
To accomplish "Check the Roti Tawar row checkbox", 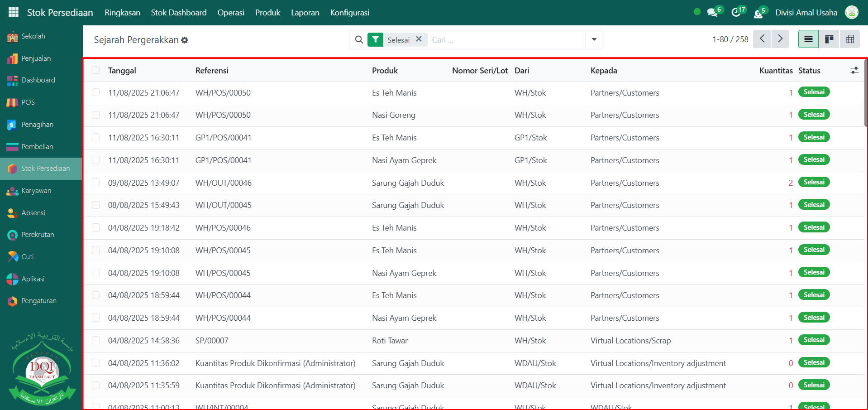I will tap(95, 340).
